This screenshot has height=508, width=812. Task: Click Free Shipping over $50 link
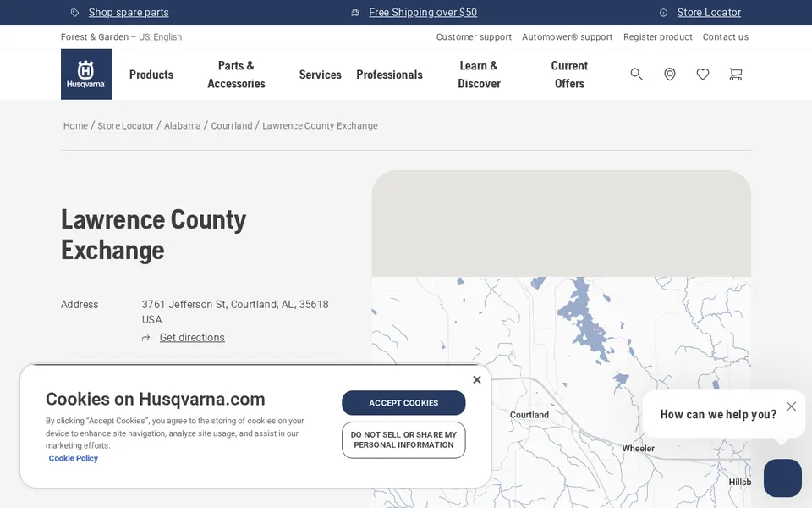coord(423,13)
